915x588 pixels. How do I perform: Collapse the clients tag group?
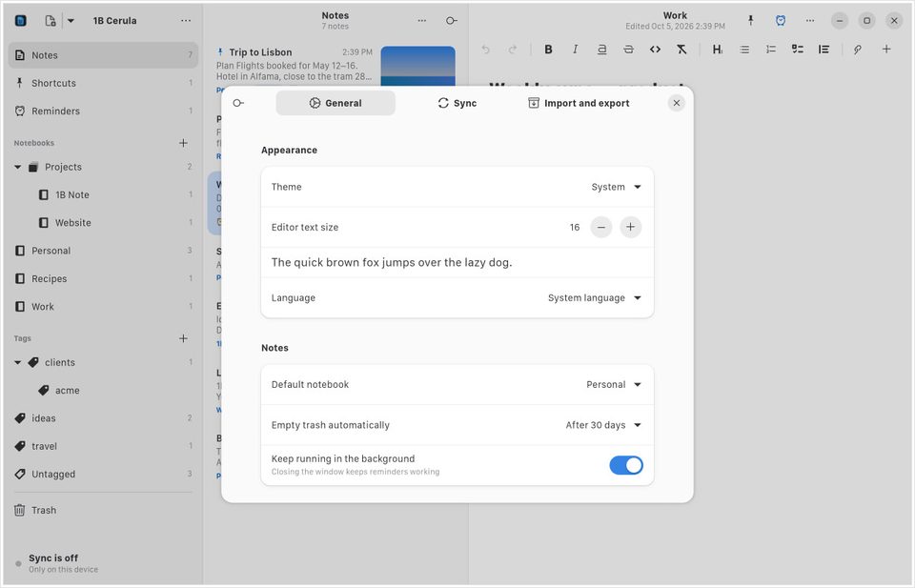(x=17, y=362)
